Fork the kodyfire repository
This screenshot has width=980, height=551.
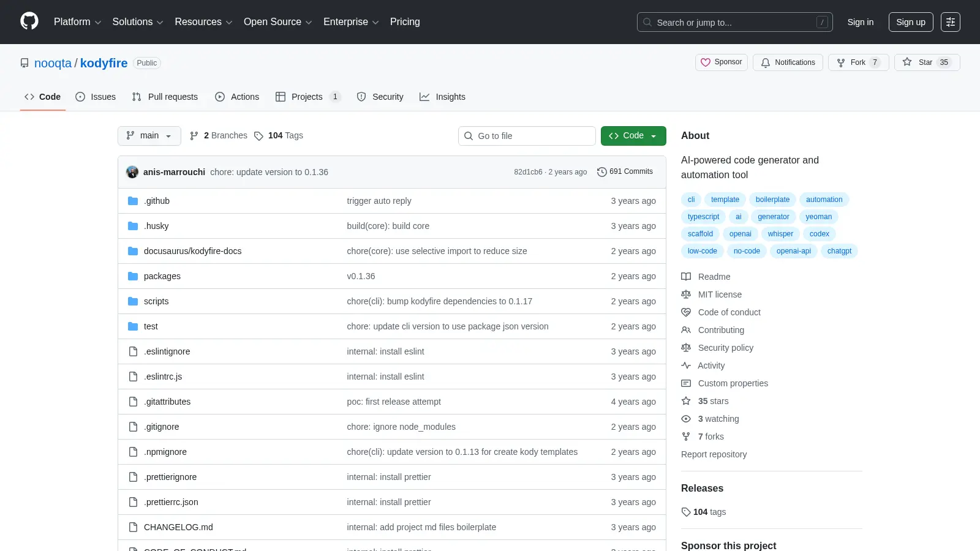tap(858, 62)
